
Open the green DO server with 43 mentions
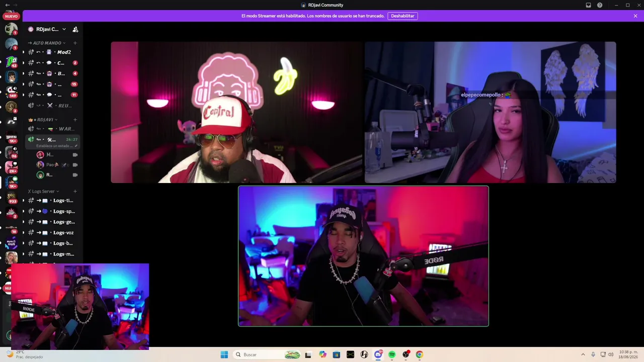pos(11,61)
